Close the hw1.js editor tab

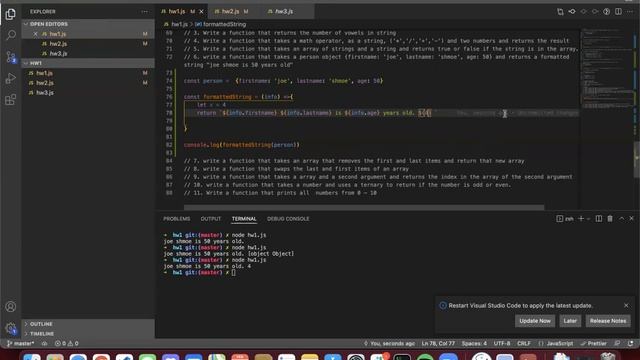pyautogui.click(x=201, y=11)
